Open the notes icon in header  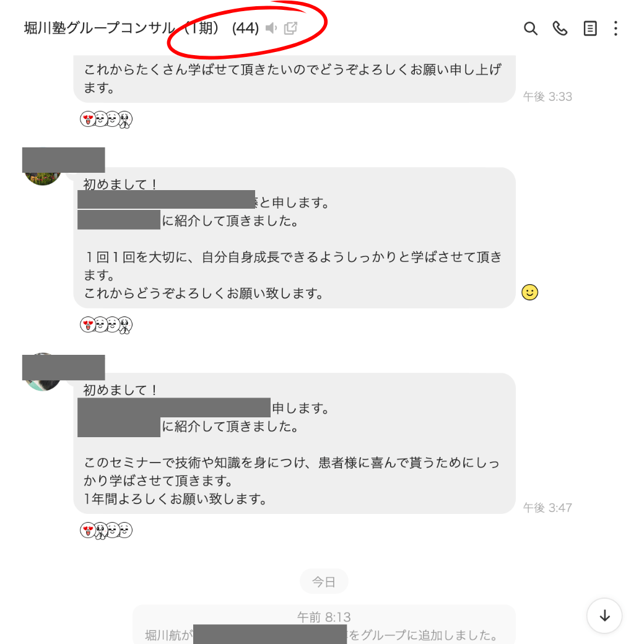point(590,28)
